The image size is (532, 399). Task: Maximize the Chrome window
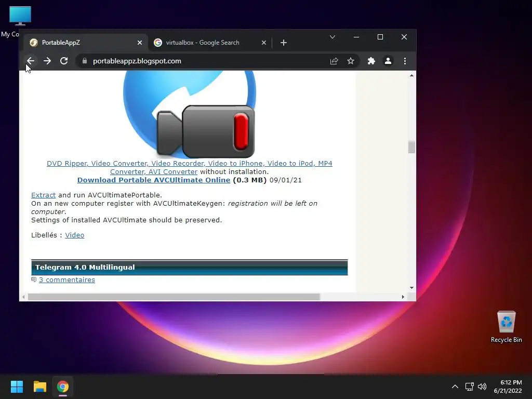point(380,37)
